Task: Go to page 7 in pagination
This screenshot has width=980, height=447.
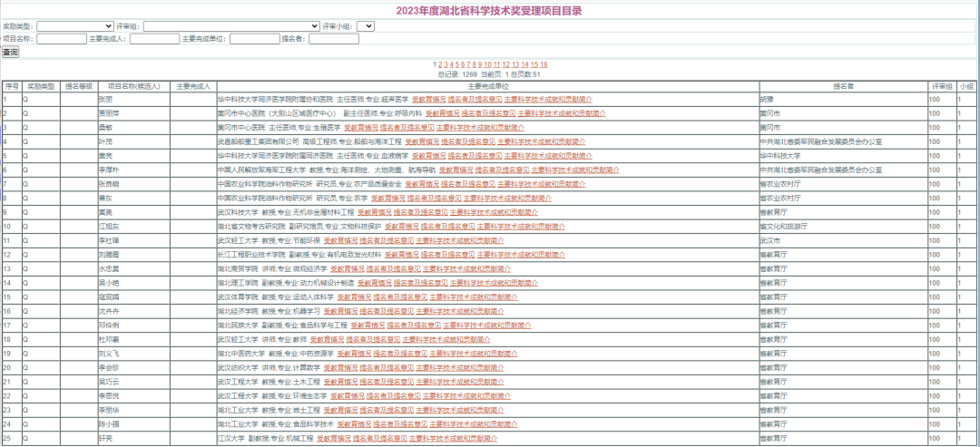Action: 468,64
